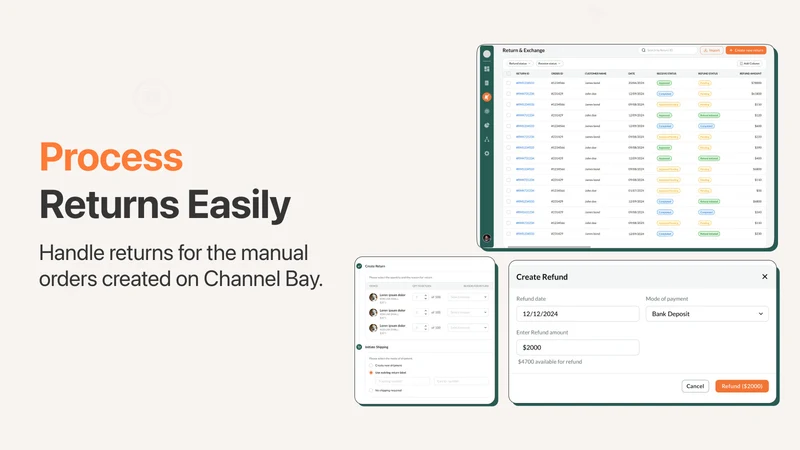Click the Refund Status column header
The width and height of the screenshot is (800, 450).
pos(708,73)
